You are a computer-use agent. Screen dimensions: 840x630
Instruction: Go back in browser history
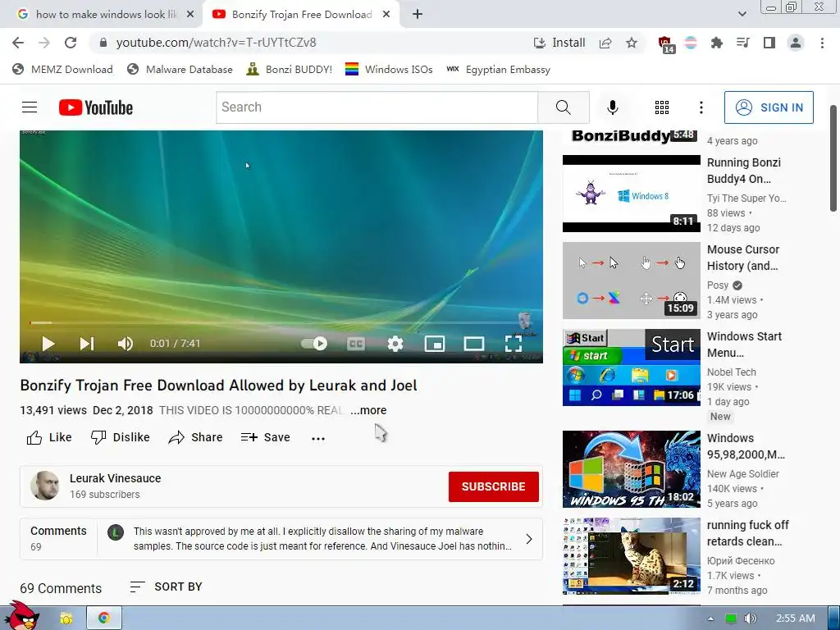point(18,43)
